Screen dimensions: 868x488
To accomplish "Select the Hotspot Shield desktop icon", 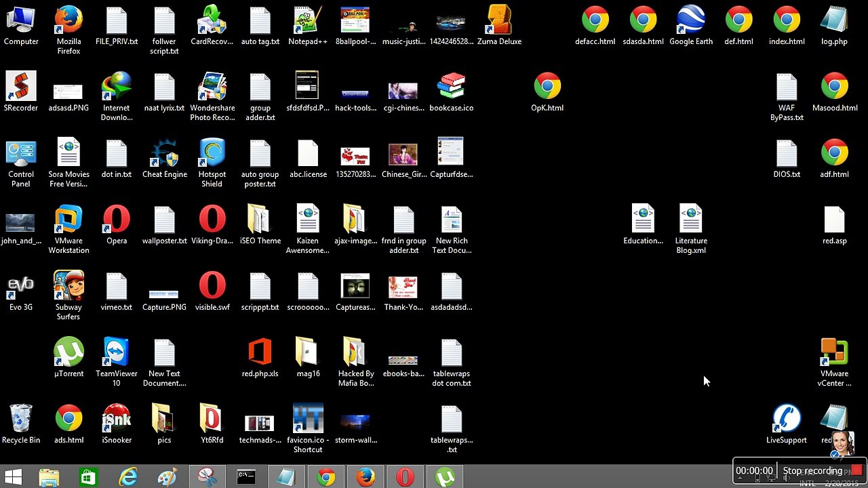I will pyautogui.click(x=212, y=155).
